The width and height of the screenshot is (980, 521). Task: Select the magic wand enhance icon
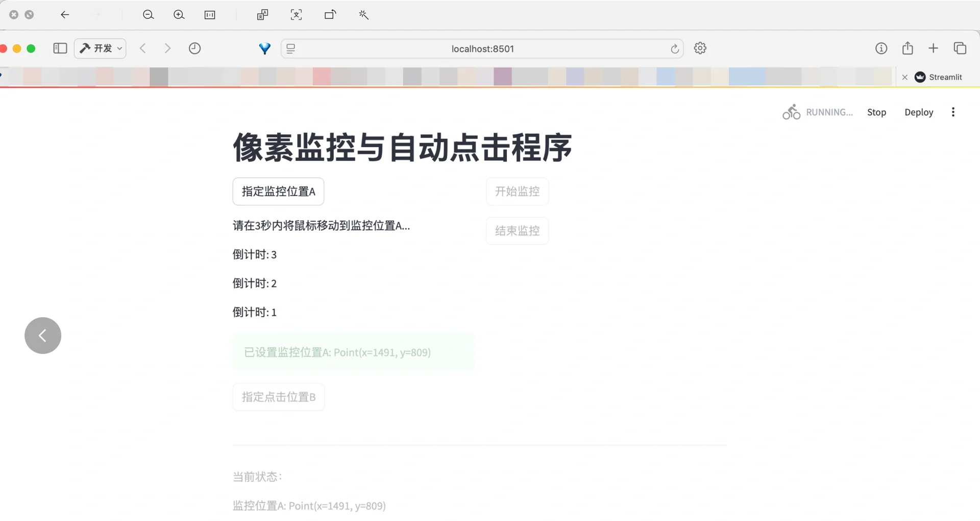point(364,14)
